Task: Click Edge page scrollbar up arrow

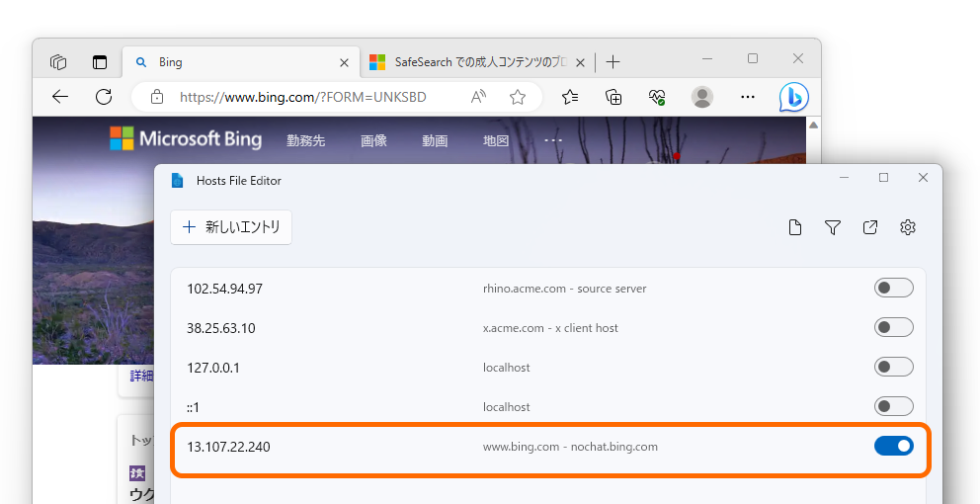Action: point(813,126)
